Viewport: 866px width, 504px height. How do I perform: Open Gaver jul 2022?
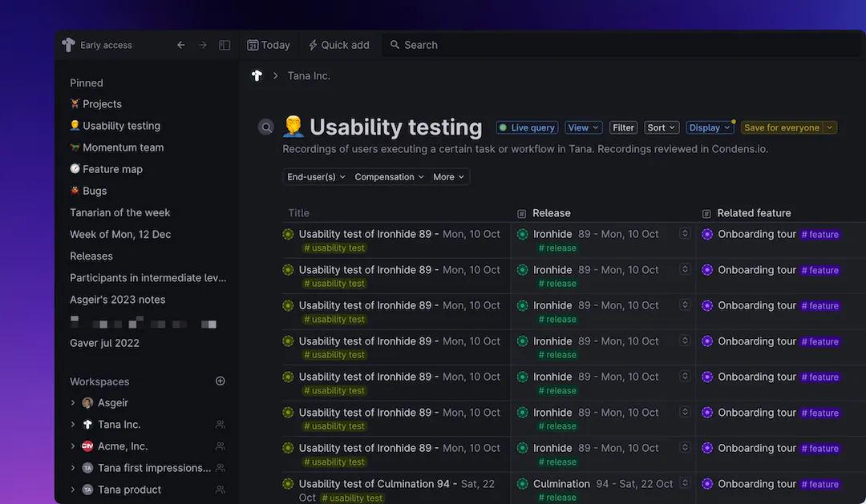(x=104, y=343)
